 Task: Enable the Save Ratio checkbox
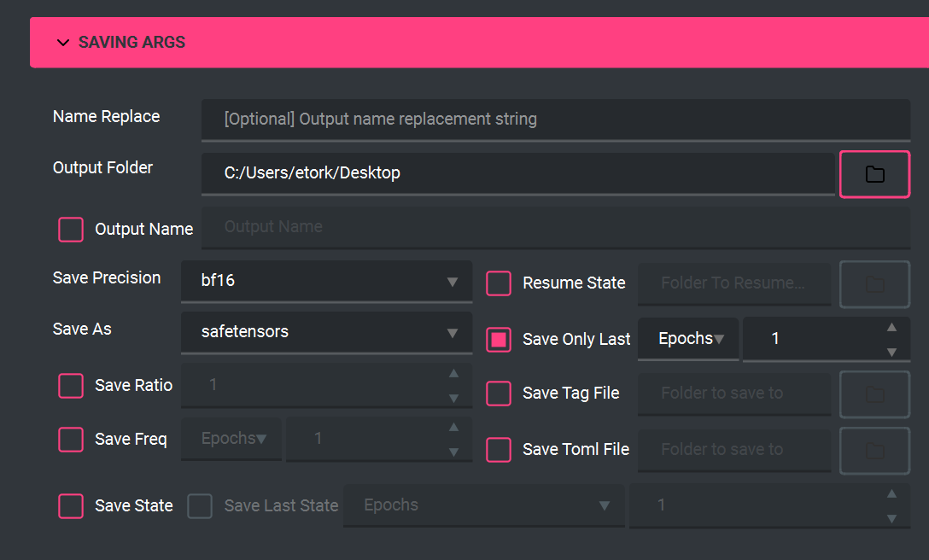pos(71,386)
